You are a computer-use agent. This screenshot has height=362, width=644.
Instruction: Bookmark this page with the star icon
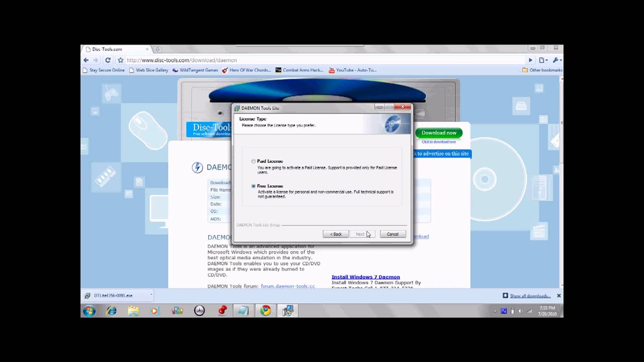pyautogui.click(x=120, y=60)
